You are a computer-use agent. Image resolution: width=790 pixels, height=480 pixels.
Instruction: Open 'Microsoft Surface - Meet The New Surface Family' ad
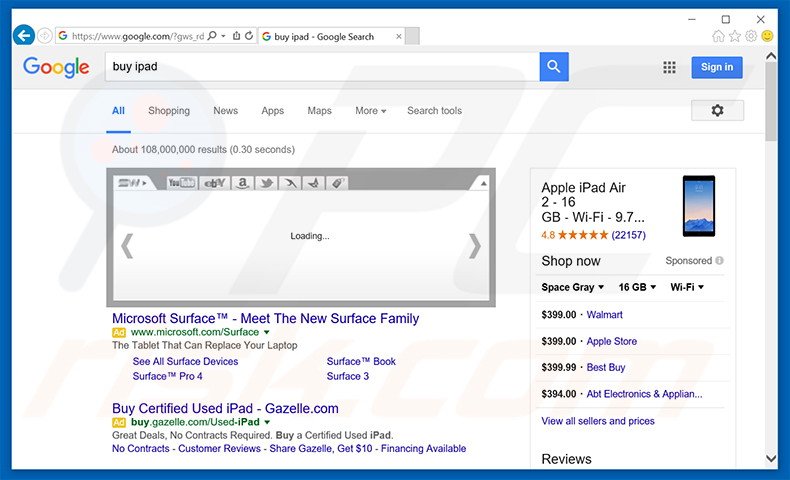point(266,318)
